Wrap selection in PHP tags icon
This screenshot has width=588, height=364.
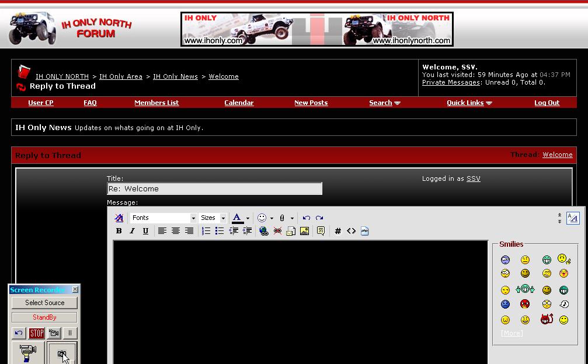coord(364,231)
